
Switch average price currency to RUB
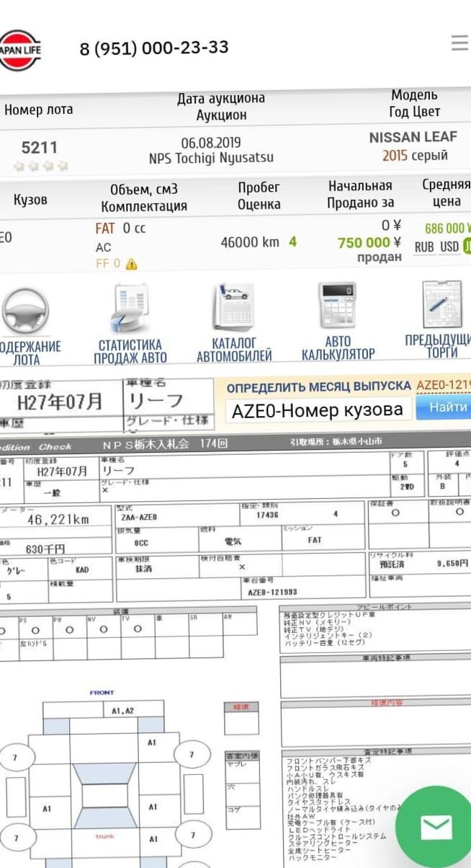click(424, 247)
